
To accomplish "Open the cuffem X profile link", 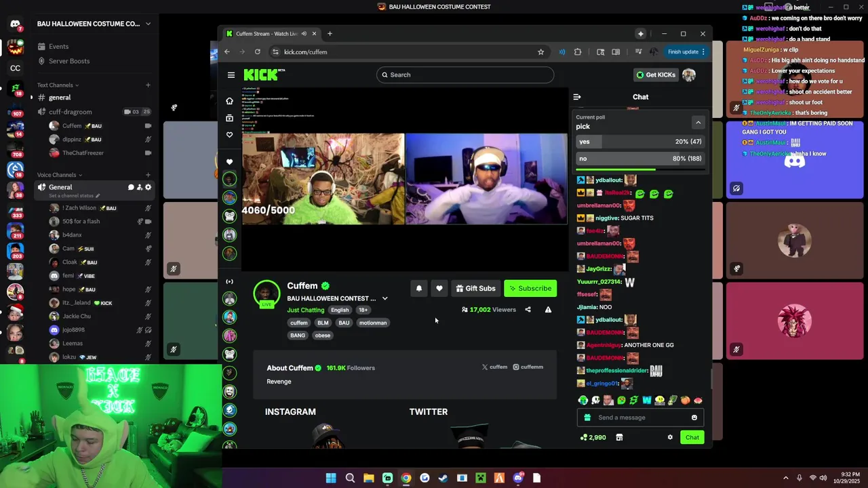I will (494, 367).
